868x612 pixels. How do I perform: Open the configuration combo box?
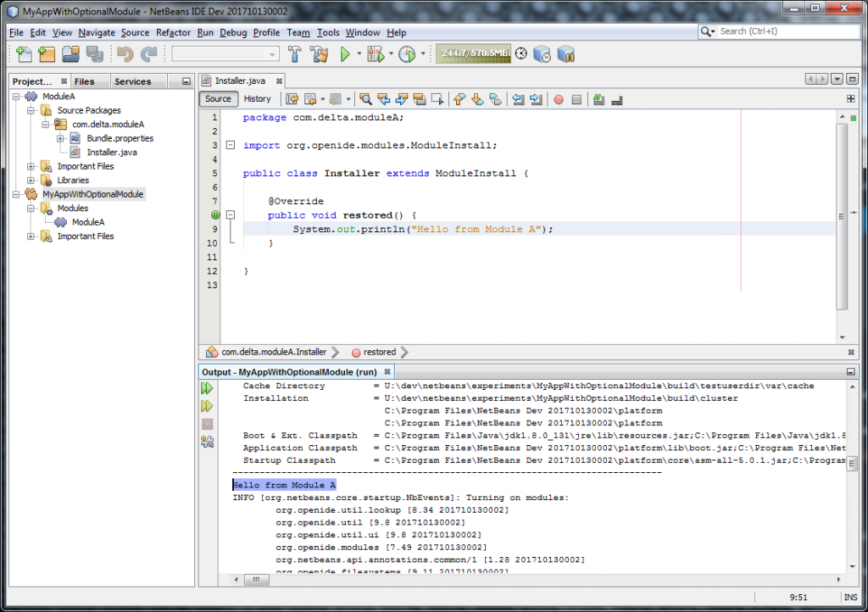[225, 54]
